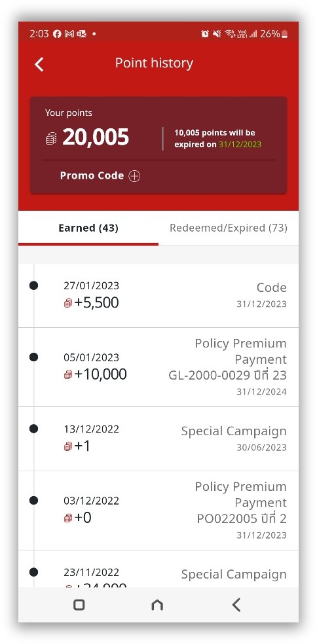The height and width of the screenshot is (644, 317).
Task: Tap the coin icon beside +1 points
Action: tap(68, 446)
